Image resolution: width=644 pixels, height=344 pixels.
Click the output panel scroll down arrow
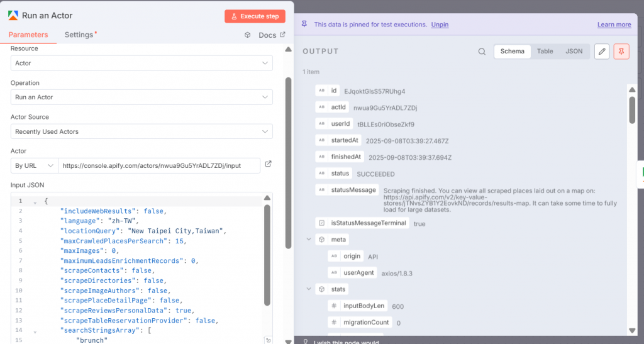click(x=632, y=330)
